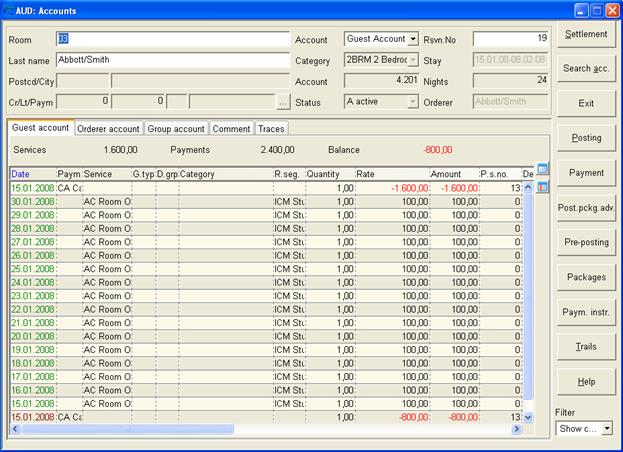The height and width of the screenshot is (452, 623).
Task: Open the Posting button
Action: 586,138
